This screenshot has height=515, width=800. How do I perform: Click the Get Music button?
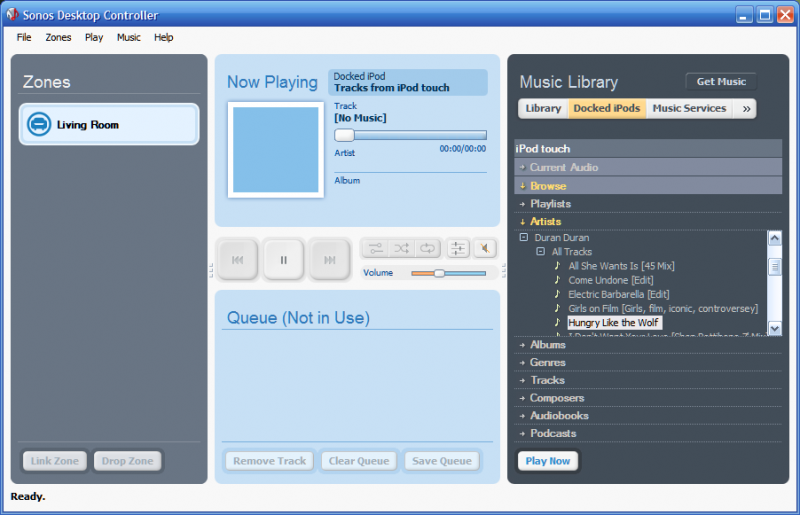[x=721, y=82]
